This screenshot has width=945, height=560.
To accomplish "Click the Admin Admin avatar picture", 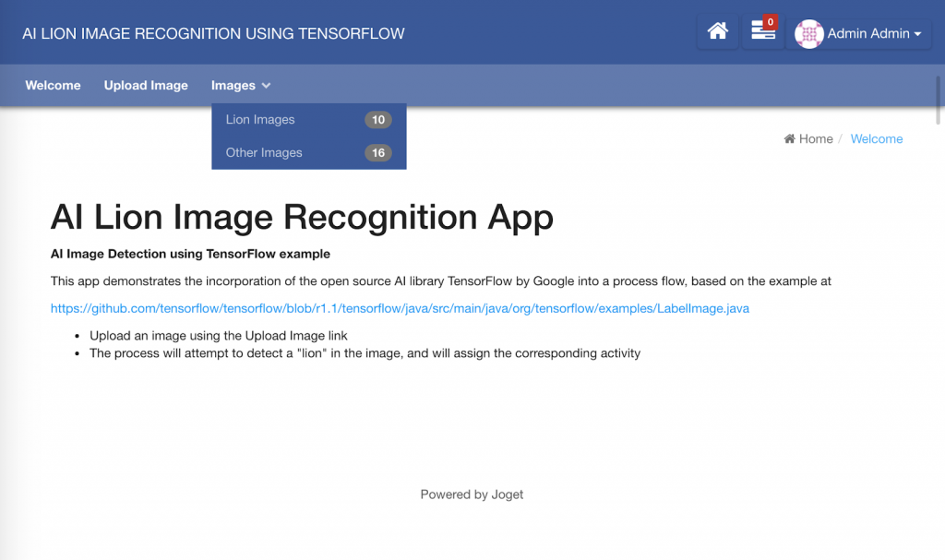I will tap(808, 34).
